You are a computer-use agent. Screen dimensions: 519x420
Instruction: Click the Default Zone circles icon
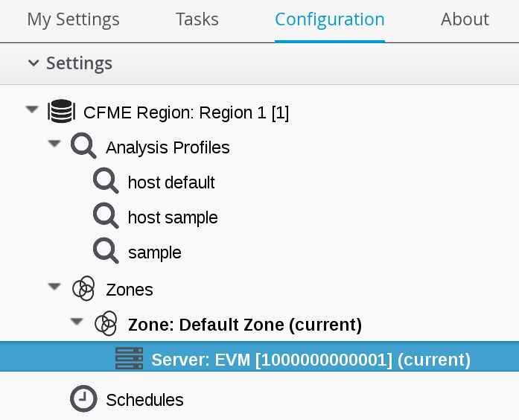click(106, 324)
